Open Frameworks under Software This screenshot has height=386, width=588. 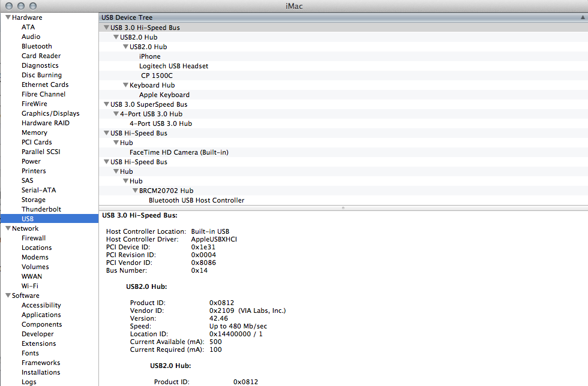[41, 363]
